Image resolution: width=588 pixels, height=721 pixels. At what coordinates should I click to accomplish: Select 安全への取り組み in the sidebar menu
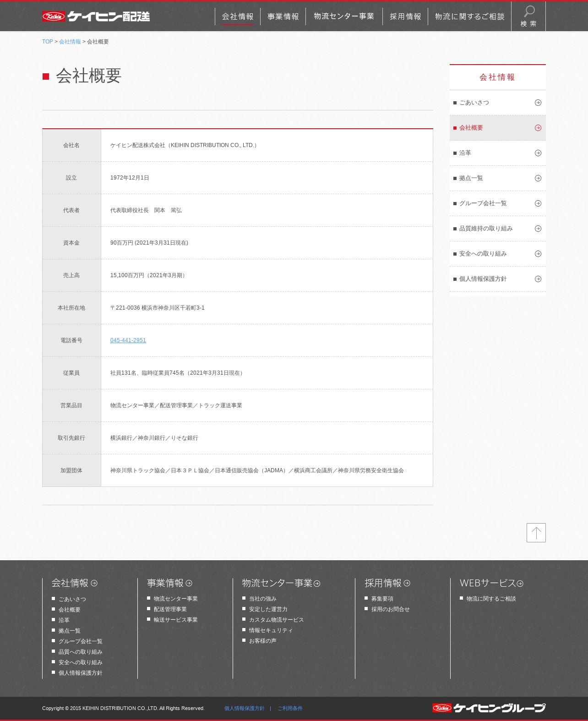[498, 254]
